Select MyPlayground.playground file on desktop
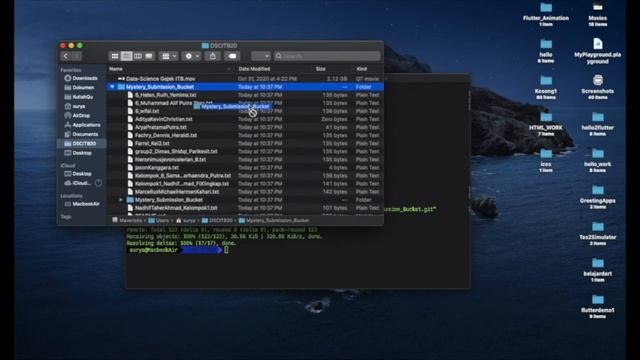This screenshot has width=640, height=360. (598, 51)
